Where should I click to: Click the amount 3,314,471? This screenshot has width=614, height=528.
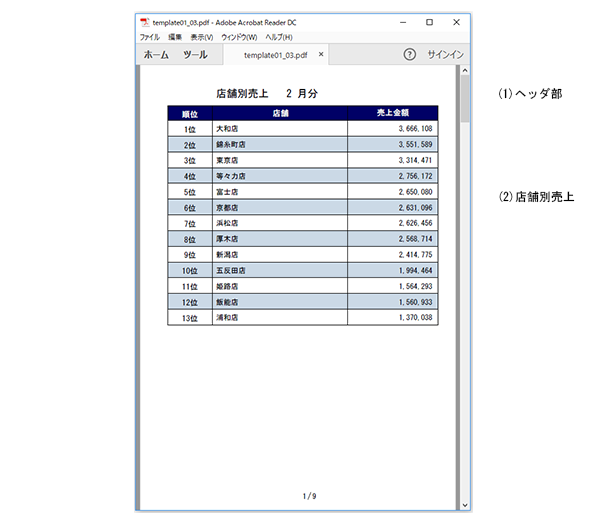tap(415, 160)
